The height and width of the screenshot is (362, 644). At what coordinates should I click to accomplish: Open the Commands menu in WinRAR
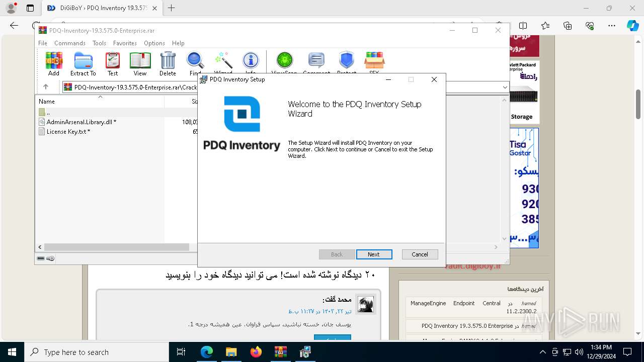pyautogui.click(x=70, y=43)
